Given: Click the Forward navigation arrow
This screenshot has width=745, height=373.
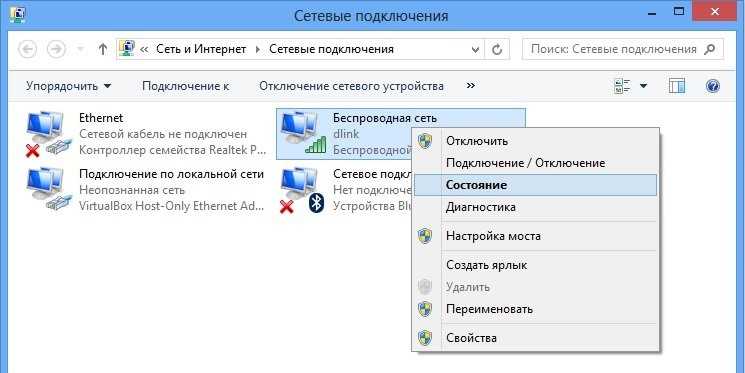Looking at the screenshot, I should point(56,49).
